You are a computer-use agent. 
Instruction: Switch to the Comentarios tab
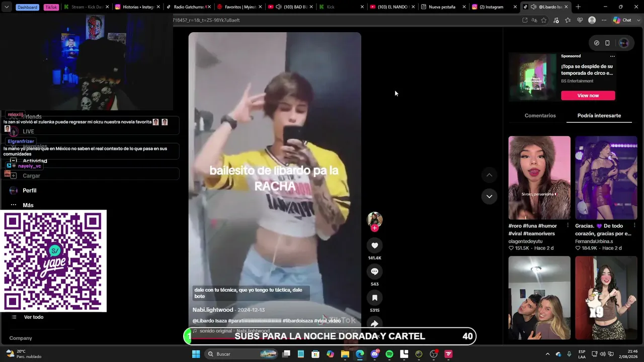coord(540,116)
